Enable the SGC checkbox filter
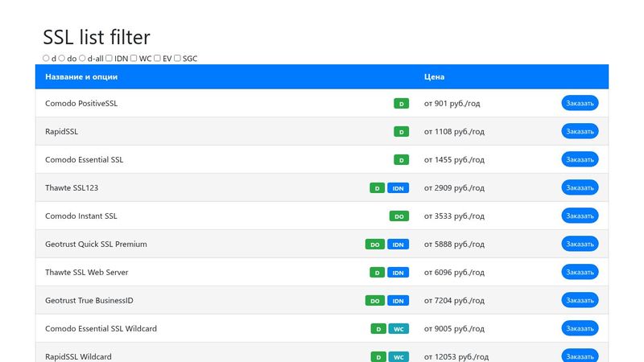The width and height of the screenshot is (644, 362). [x=177, y=58]
